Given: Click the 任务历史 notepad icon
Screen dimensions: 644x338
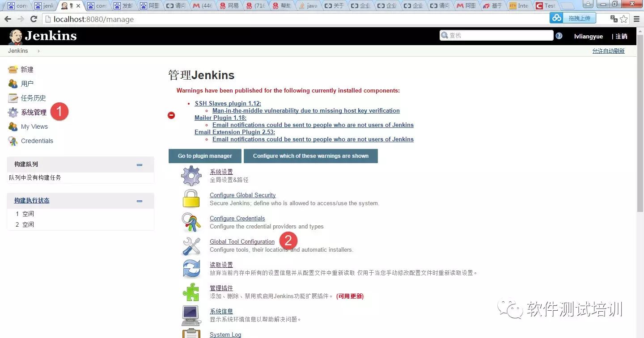Looking at the screenshot, I should point(13,98).
